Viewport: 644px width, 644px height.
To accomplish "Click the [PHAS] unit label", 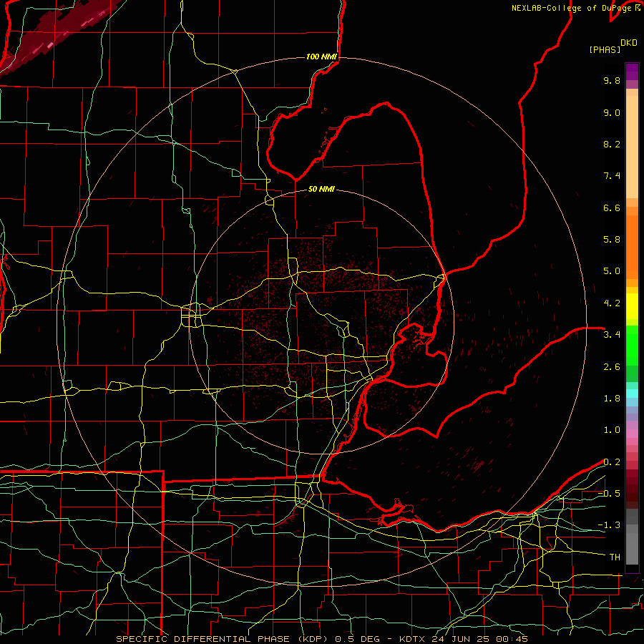I will 605,50.
